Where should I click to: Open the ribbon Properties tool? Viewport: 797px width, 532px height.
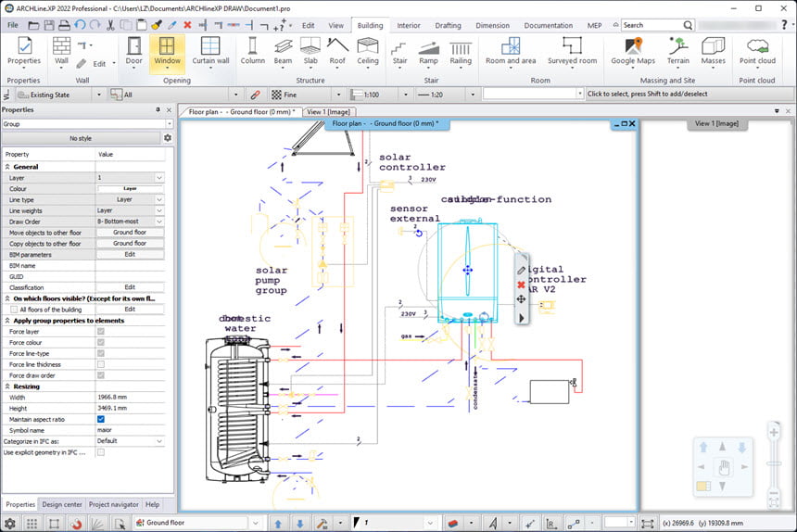24,52
